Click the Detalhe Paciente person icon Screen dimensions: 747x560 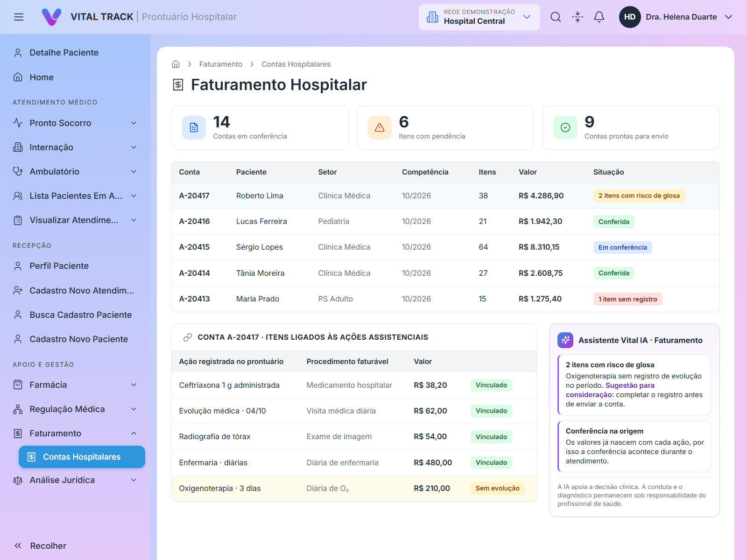pos(18,53)
